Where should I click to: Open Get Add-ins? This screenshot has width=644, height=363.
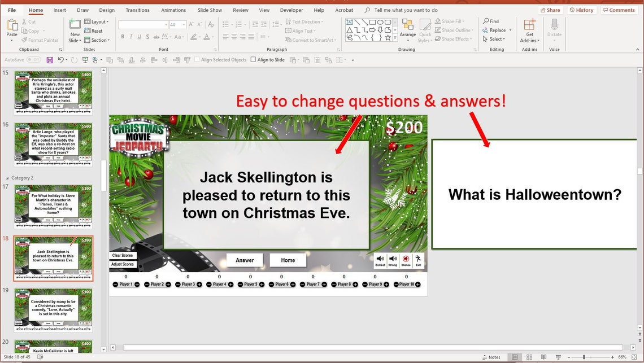click(x=529, y=31)
